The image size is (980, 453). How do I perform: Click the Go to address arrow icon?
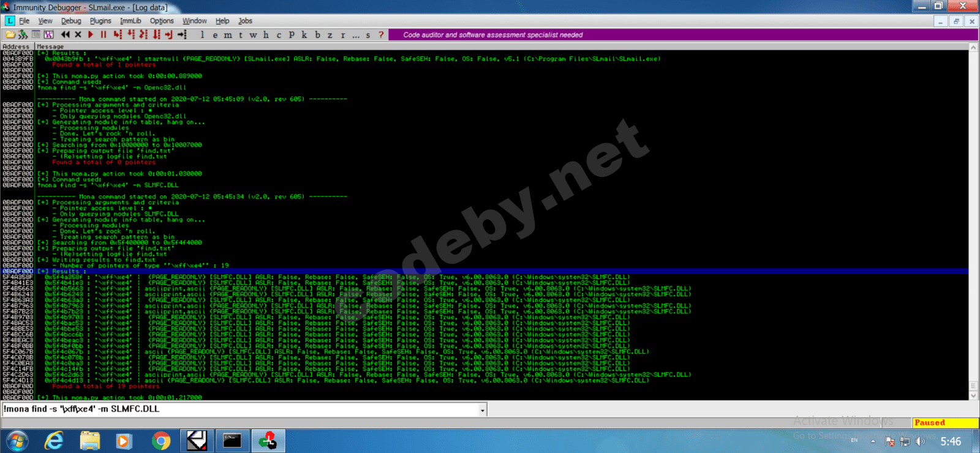pos(182,35)
